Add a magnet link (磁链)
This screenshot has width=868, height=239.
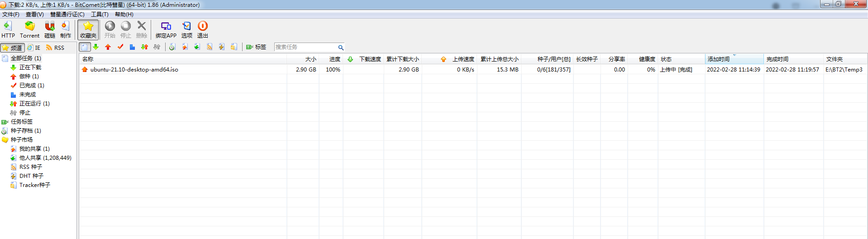click(x=50, y=30)
